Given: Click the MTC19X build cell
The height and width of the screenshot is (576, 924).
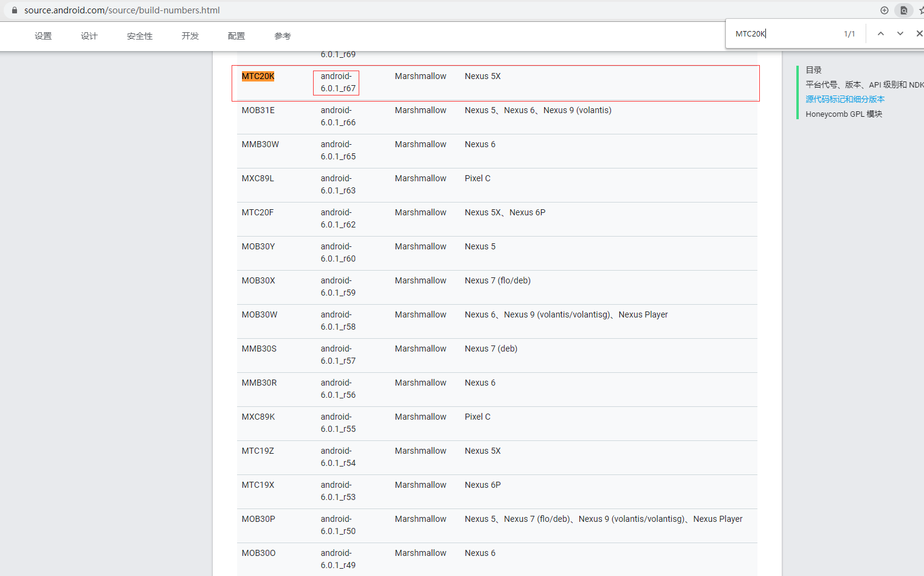Looking at the screenshot, I should tap(258, 485).
